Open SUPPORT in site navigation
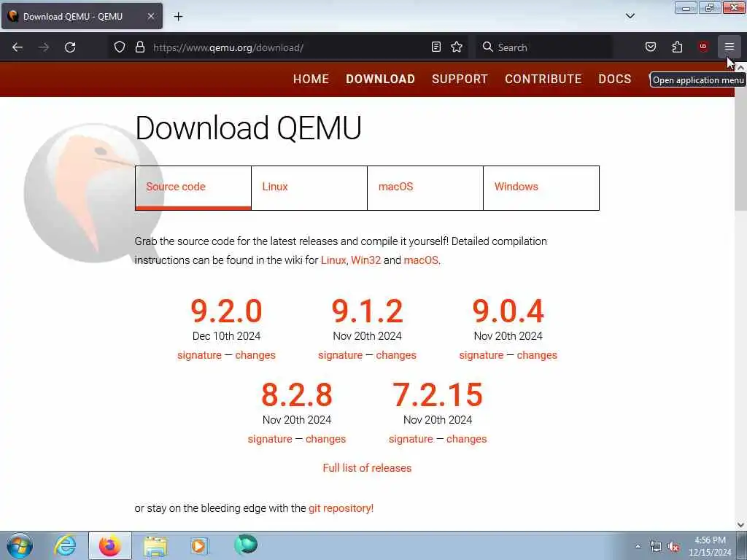 coord(460,79)
